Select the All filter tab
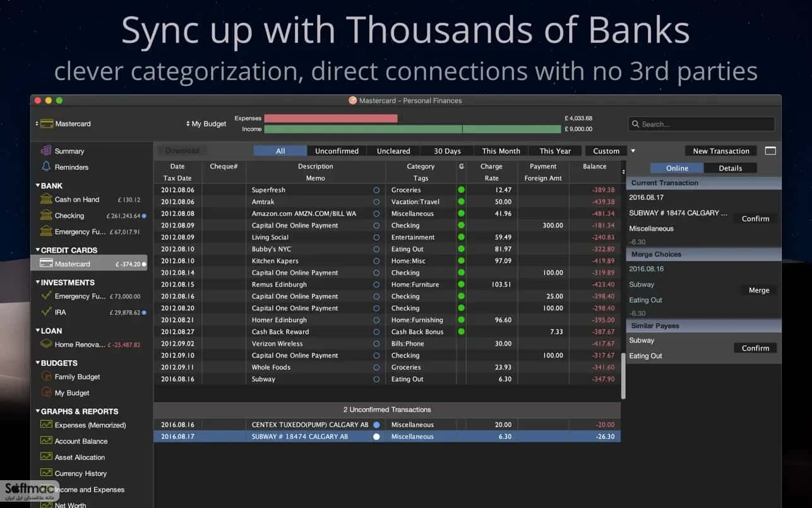This screenshot has height=508, width=812. [x=280, y=151]
